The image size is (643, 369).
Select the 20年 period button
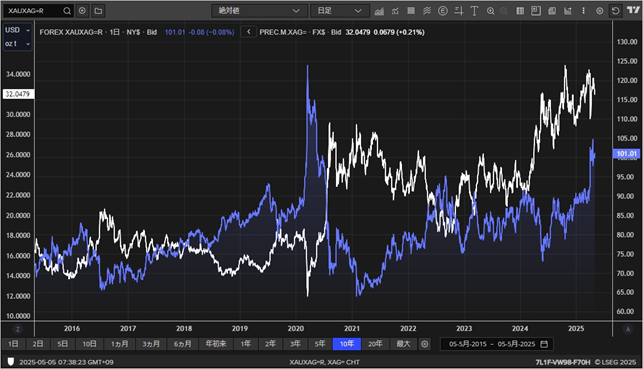point(375,344)
